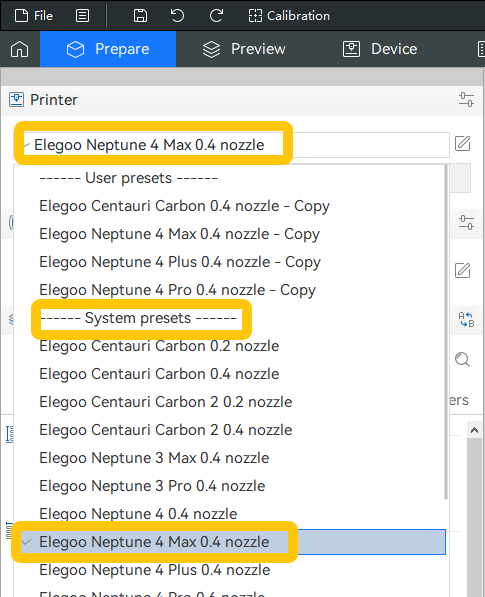Screen dimensions: 485x597
Task: Switch to the Preview tab
Action: coord(244,49)
